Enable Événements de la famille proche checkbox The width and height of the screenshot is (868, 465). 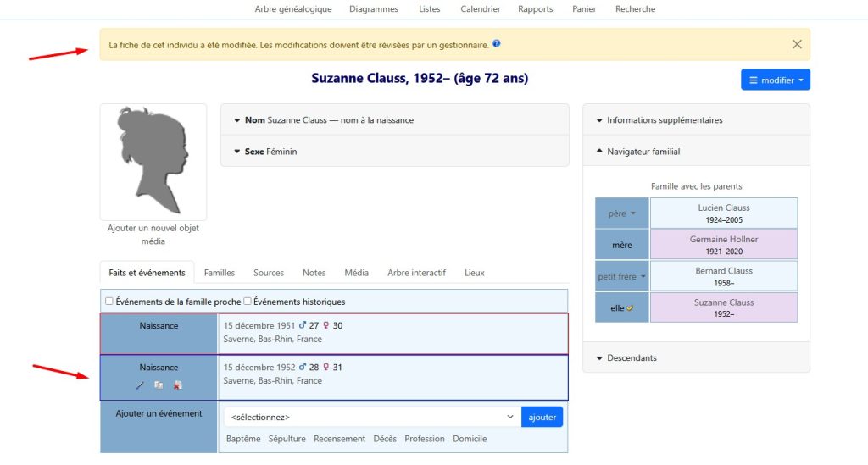pos(109,302)
